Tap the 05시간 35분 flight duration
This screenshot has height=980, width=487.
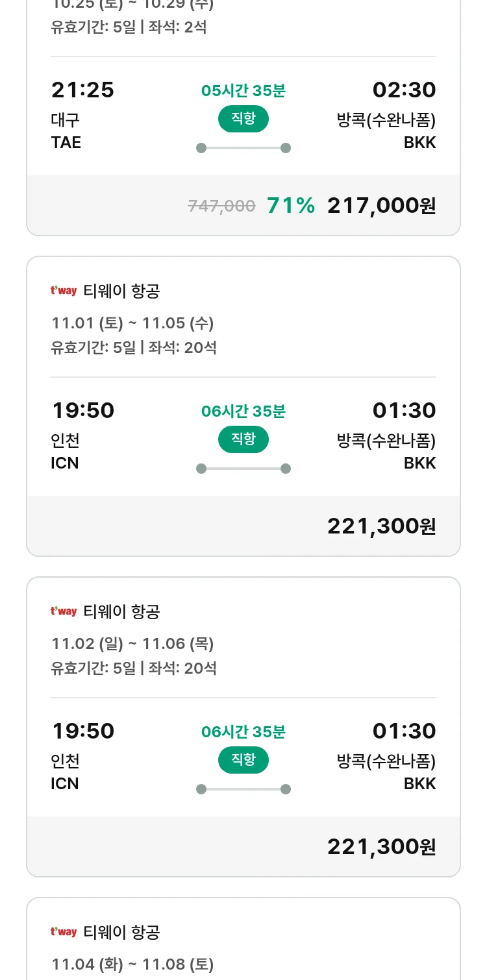tap(243, 91)
